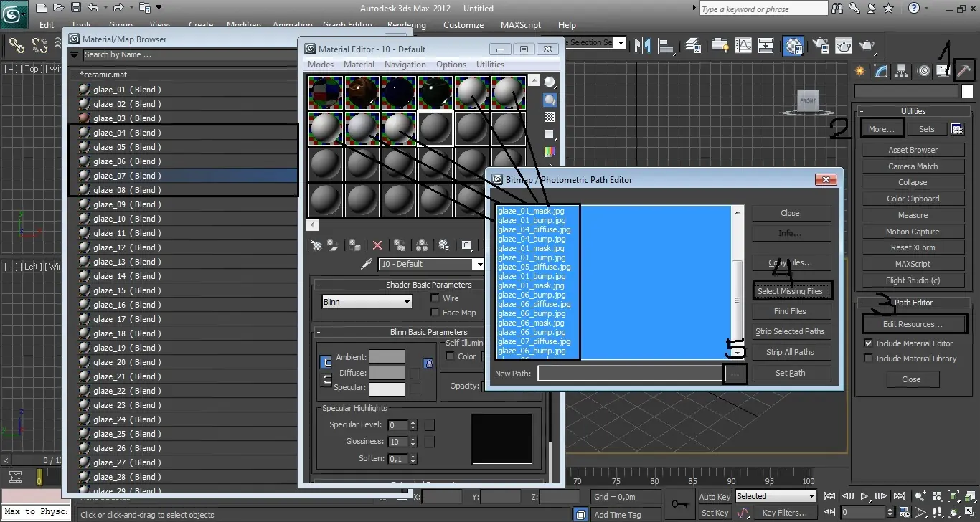Click the Select and Link chain icon
Image resolution: width=980 pixels, height=522 pixels.
click(x=17, y=46)
